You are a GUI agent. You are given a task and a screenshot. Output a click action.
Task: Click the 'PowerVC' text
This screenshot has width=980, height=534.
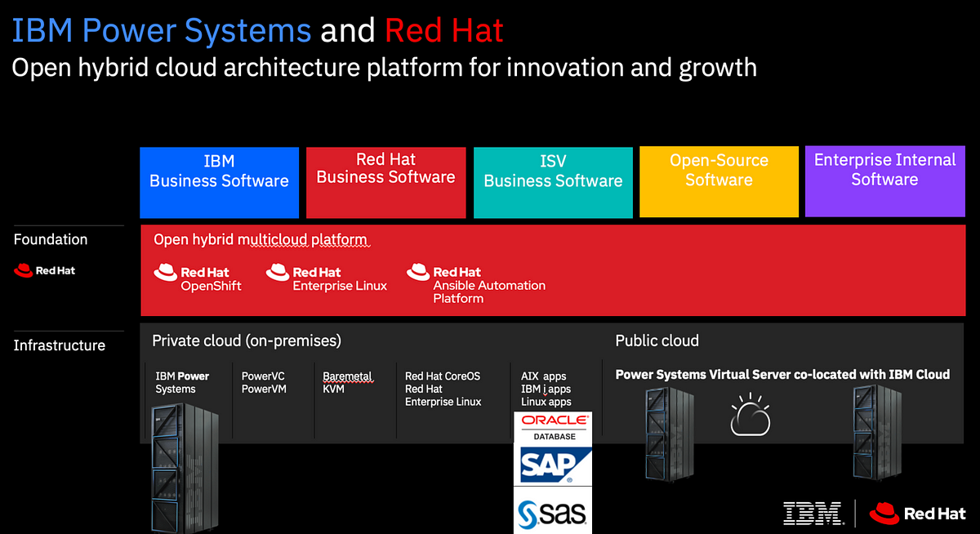263,376
